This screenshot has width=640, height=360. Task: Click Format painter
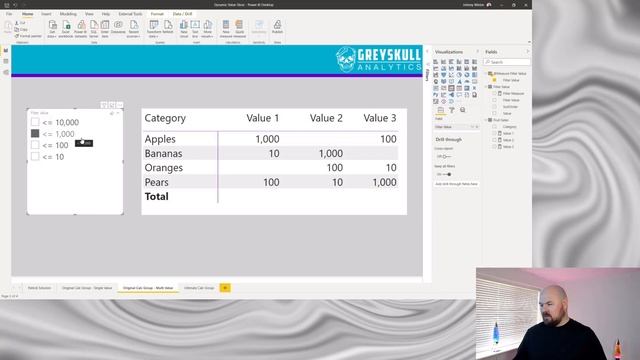coord(28,36)
